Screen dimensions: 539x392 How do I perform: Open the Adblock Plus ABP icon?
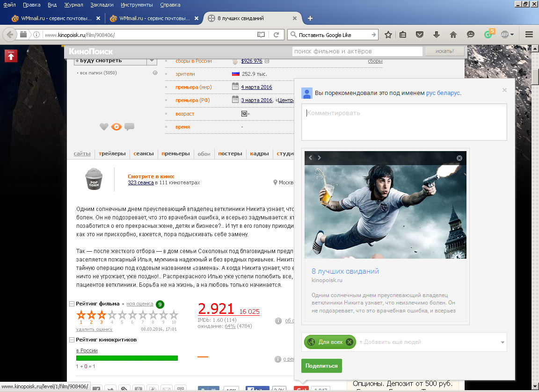[x=505, y=35]
